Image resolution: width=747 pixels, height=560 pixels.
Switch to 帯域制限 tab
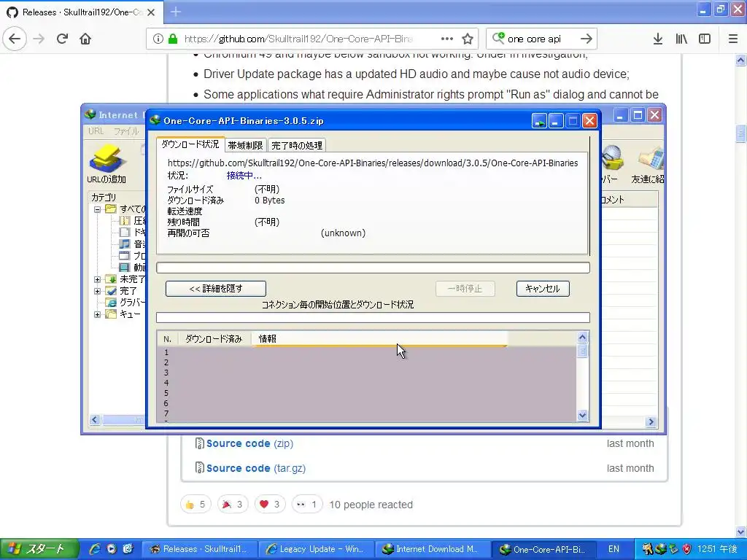click(245, 145)
